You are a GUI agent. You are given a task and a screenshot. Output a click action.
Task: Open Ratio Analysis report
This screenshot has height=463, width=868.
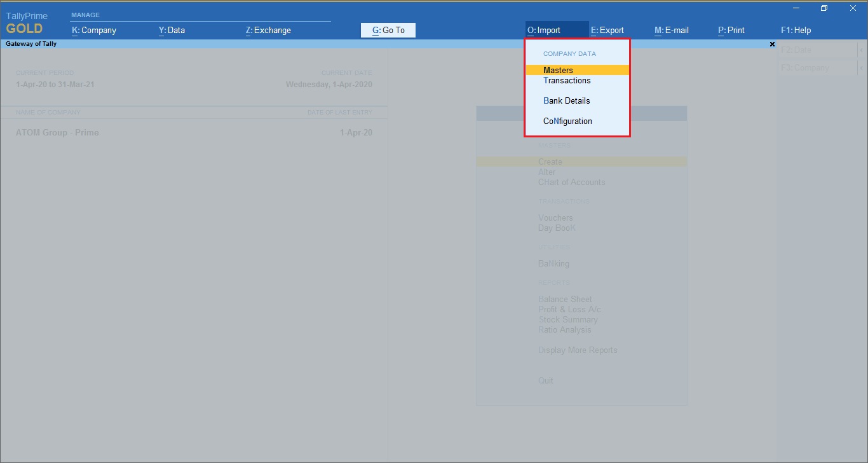pos(565,329)
